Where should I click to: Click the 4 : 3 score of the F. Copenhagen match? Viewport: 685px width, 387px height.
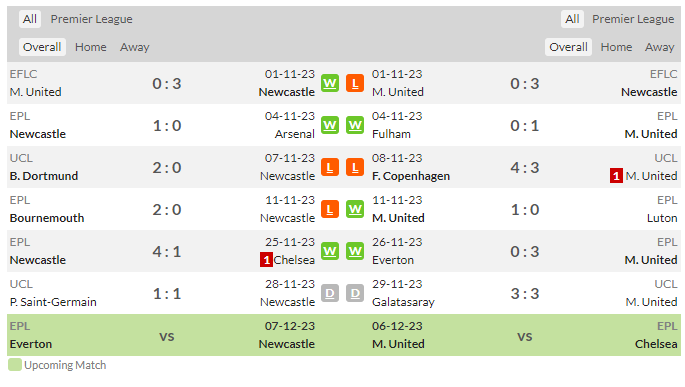pyautogui.click(x=525, y=168)
